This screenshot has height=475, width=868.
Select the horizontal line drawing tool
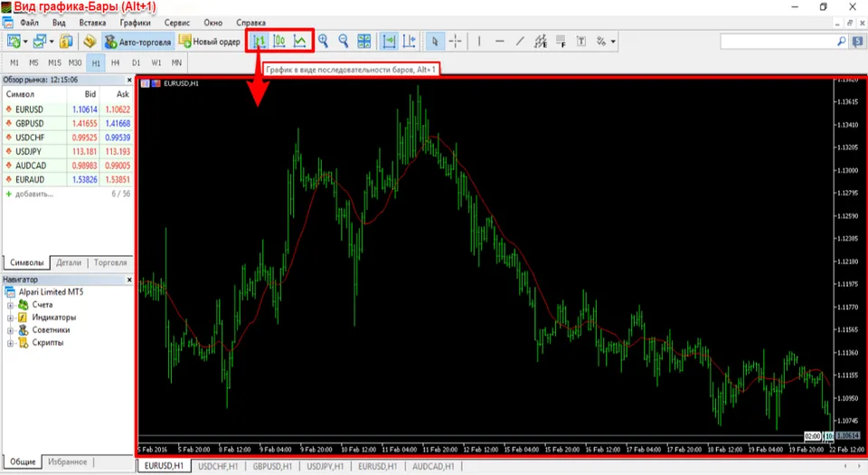[500, 41]
